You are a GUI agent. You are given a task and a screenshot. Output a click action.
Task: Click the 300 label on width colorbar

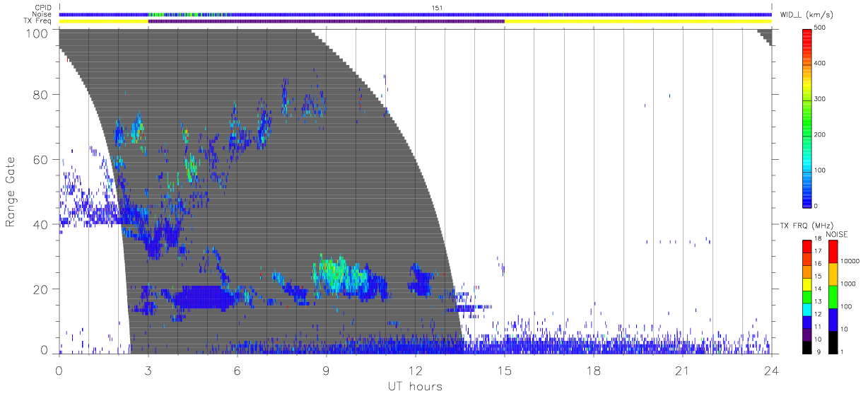point(821,99)
